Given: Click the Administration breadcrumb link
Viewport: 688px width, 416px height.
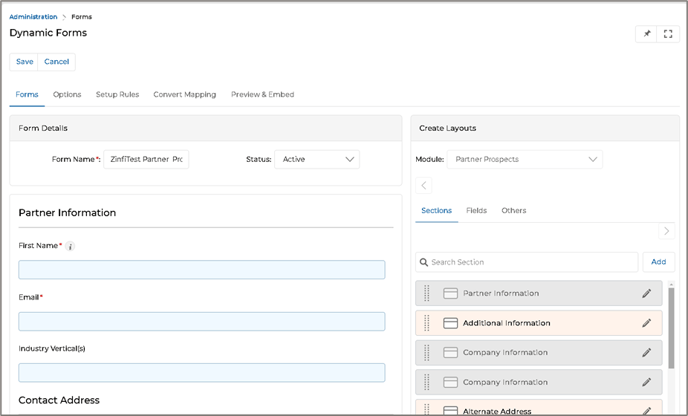Looking at the screenshot, I should 33,17.
